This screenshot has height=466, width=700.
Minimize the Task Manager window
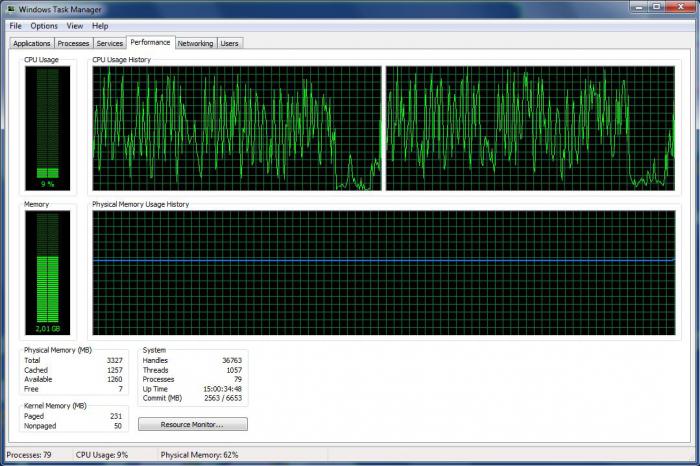coord(639,7)
